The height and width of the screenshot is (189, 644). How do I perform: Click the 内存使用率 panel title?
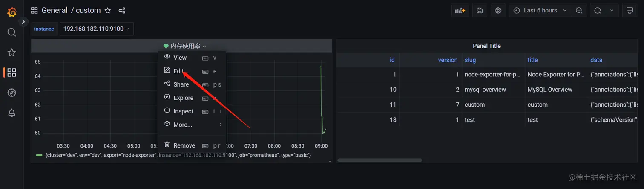(x=185, y=46)
